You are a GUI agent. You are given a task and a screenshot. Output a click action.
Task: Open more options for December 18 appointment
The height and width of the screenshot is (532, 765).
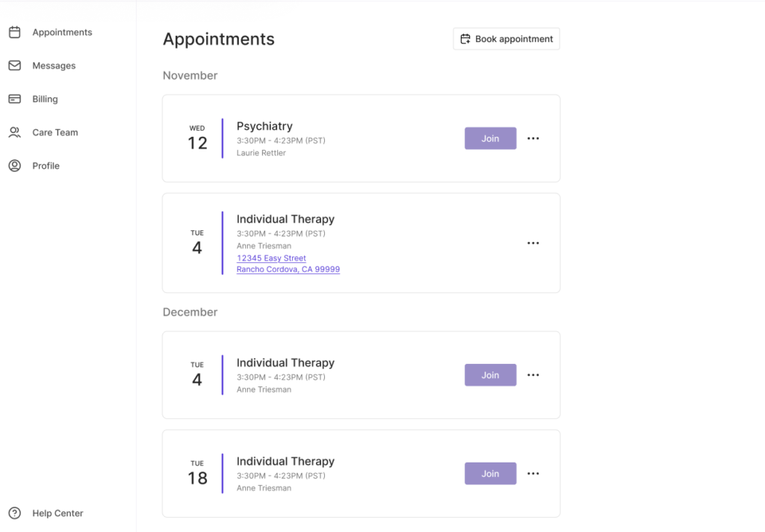533,474
